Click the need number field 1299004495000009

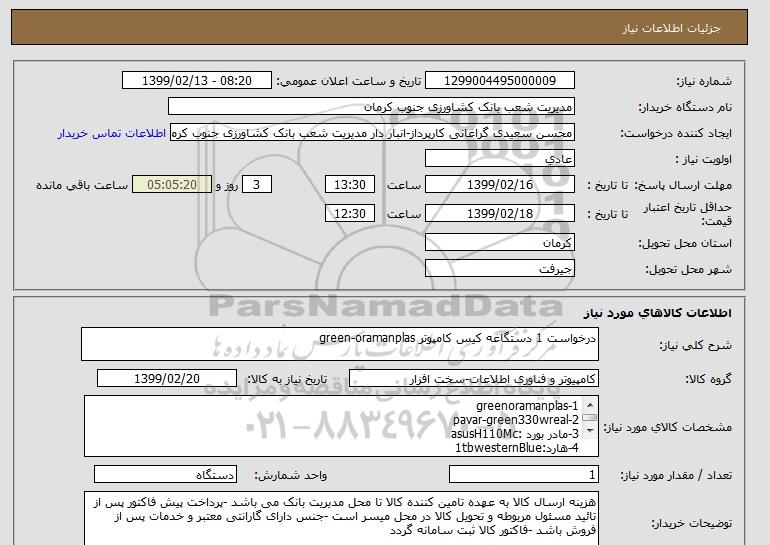point(500,81)
